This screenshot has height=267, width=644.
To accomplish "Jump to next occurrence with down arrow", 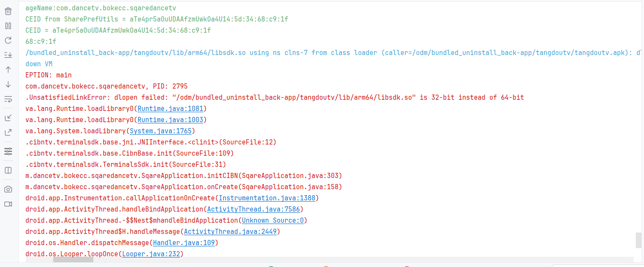I will [x=8, y=84].
